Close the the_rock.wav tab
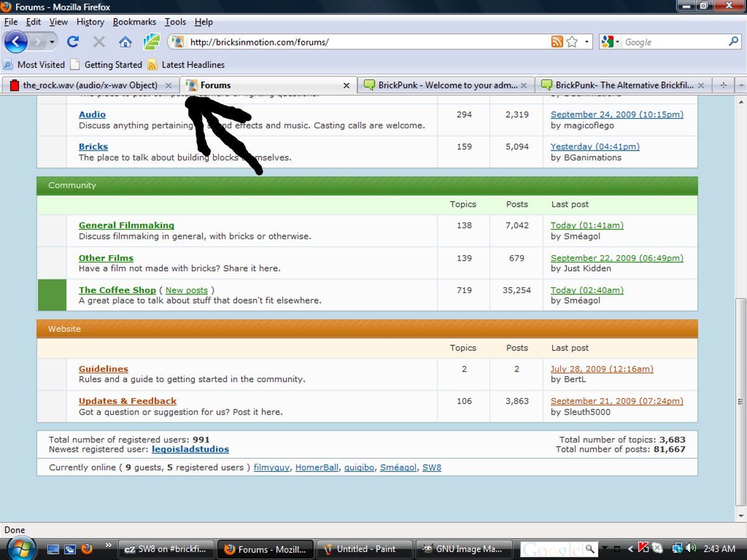This screenshot has width=747, height=560. 168,86
